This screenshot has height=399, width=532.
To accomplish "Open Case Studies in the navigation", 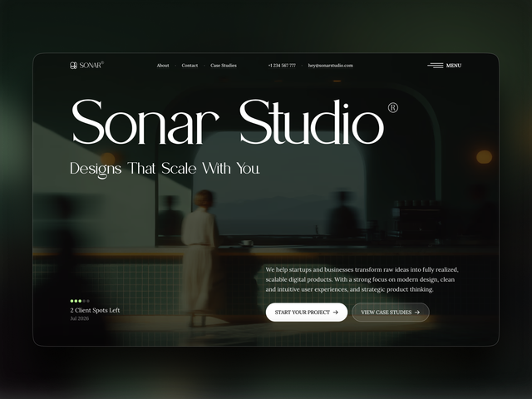I will pyautogui.click(x=224, y=66).
